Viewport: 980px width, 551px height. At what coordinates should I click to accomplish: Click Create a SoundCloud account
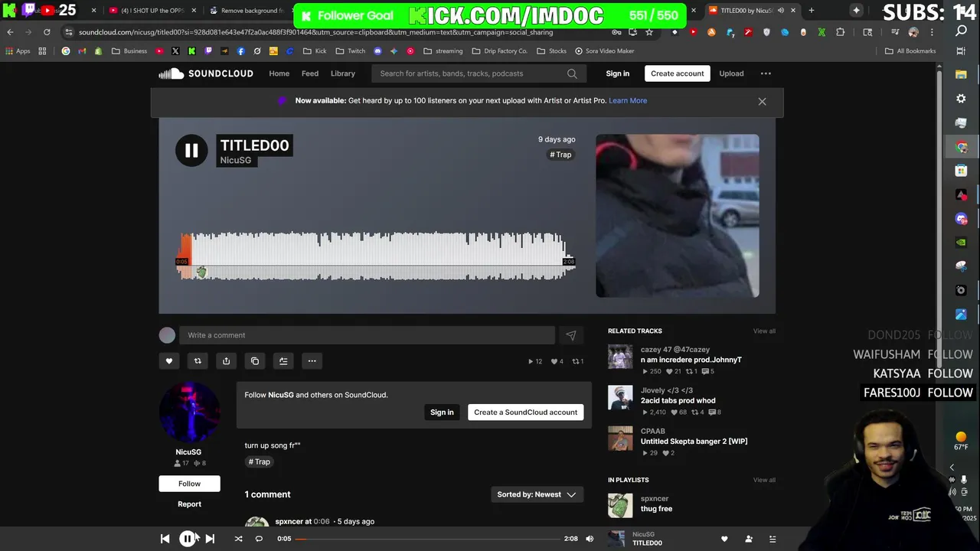click(x=525, y=412)
